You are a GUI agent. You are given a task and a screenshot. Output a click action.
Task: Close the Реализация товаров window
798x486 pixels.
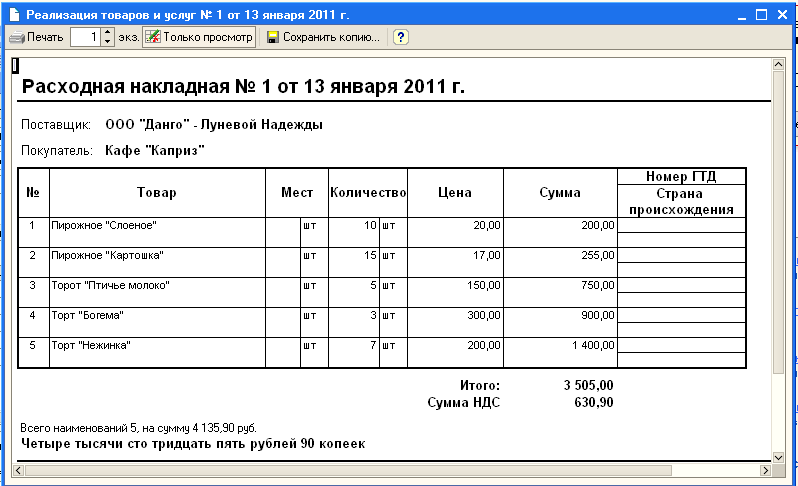782,15
